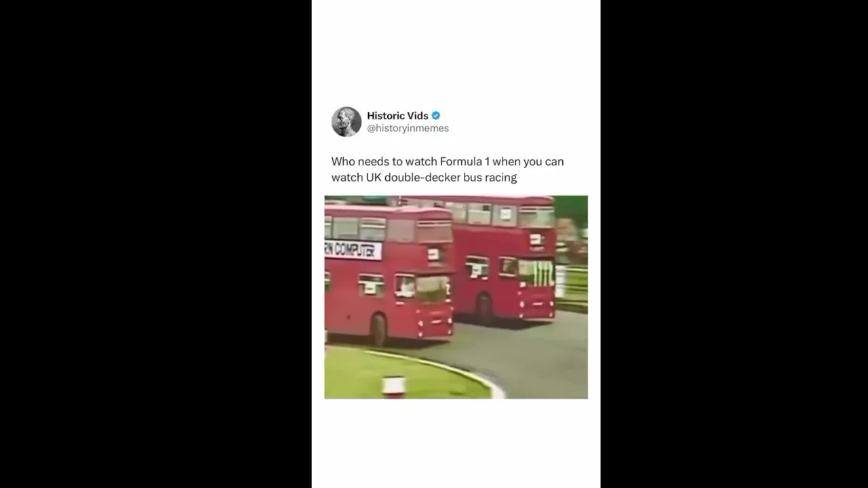Click the left red double-decker bus
Viewport: 868px width, 488px height.
(x=389, y=273)
